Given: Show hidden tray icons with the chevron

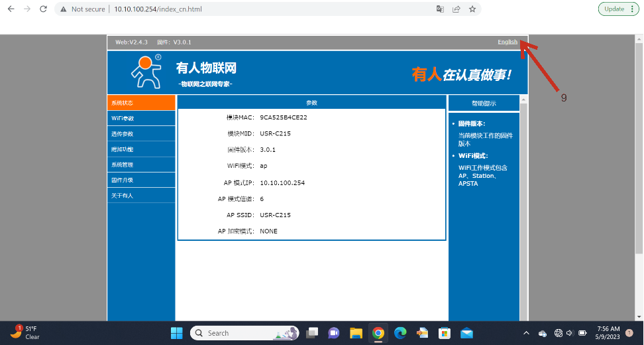Looking at the screenshot, I should (x=526, y=333).
